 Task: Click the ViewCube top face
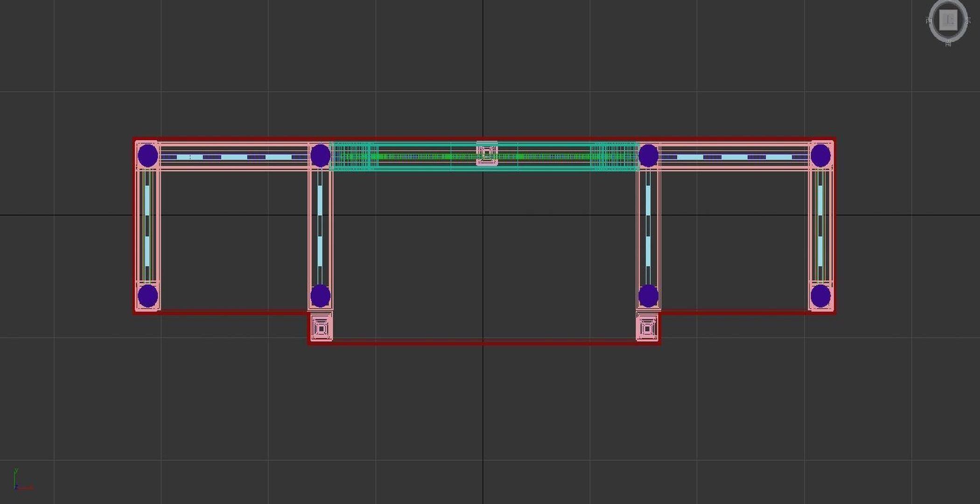(x=948, y=20)
